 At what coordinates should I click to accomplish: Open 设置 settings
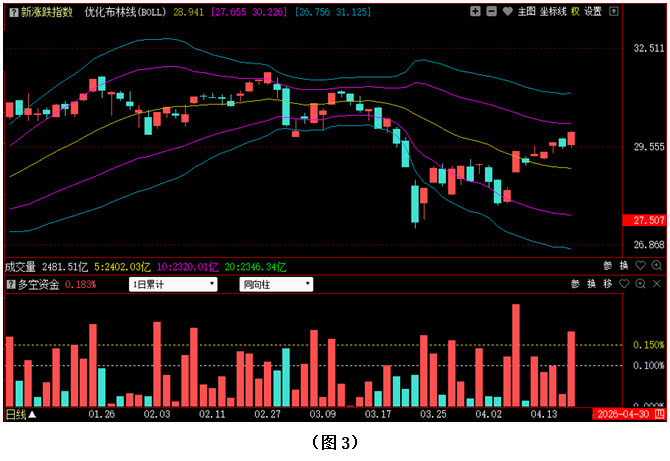594,11
